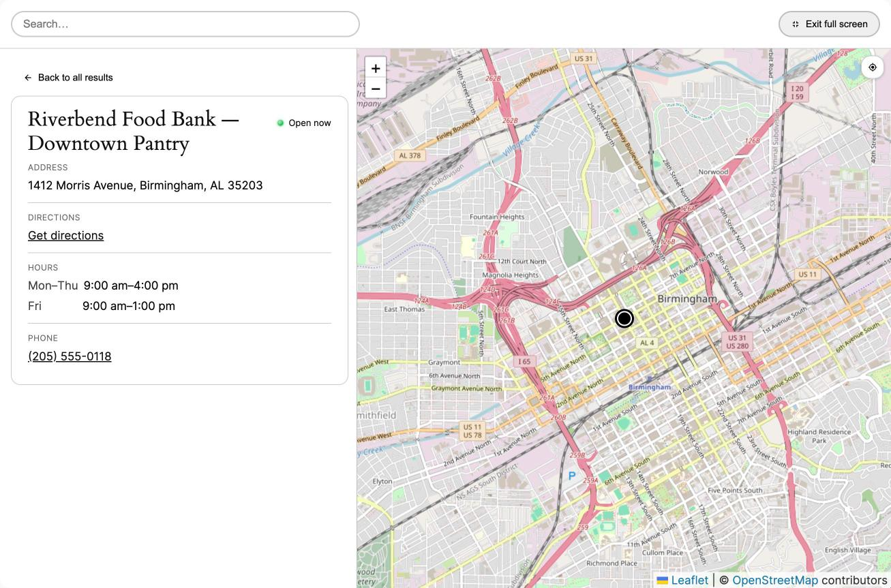
Task: Click the East Thomas map label
Action: pos(404,309)
